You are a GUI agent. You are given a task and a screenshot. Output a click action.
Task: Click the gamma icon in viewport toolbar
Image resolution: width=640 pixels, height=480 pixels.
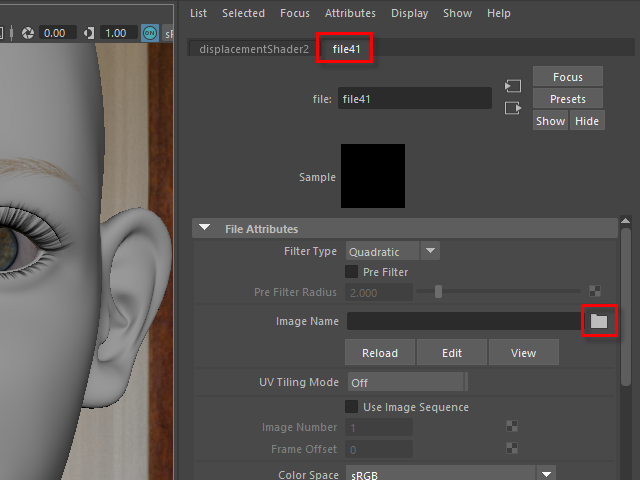(x=90, y=33)
